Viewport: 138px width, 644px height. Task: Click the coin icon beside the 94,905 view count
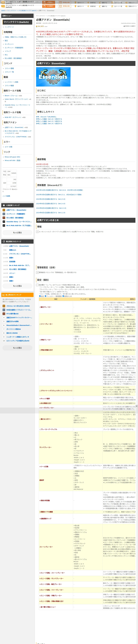[x=37, y=26]
